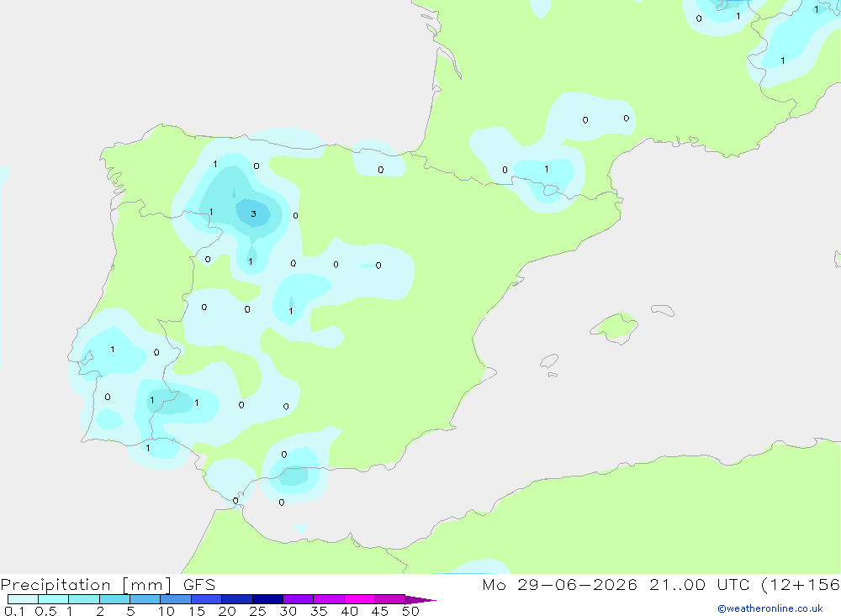Click the '3' precipitation value on map

point(253,214)
